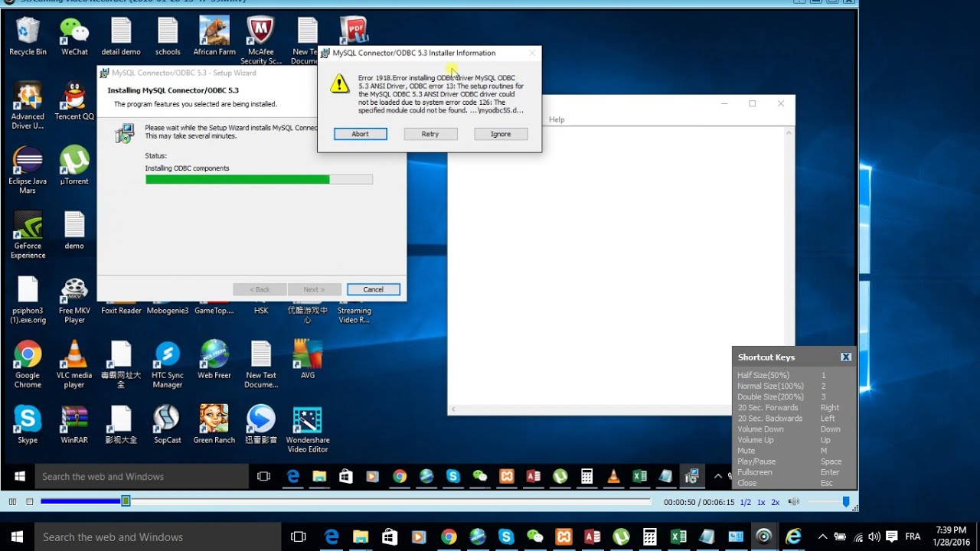The width and height of the screenshot is (980, 551).
Task: Set playback speed to 2x
Action: tap(775, 502)
